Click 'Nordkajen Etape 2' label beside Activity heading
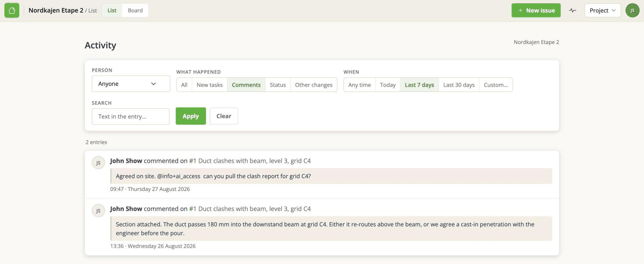Screen dimensions: 644x264 tap(536, 42)
